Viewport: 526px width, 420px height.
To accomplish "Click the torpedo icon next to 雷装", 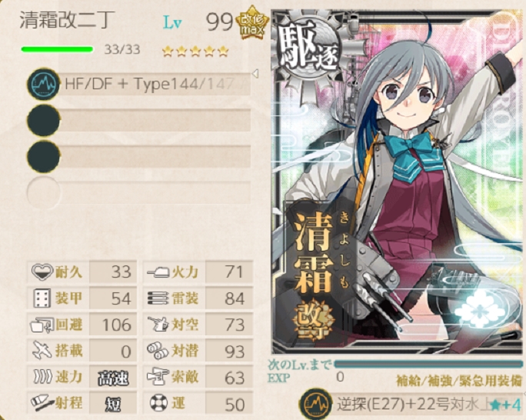I will pos(158,298).
